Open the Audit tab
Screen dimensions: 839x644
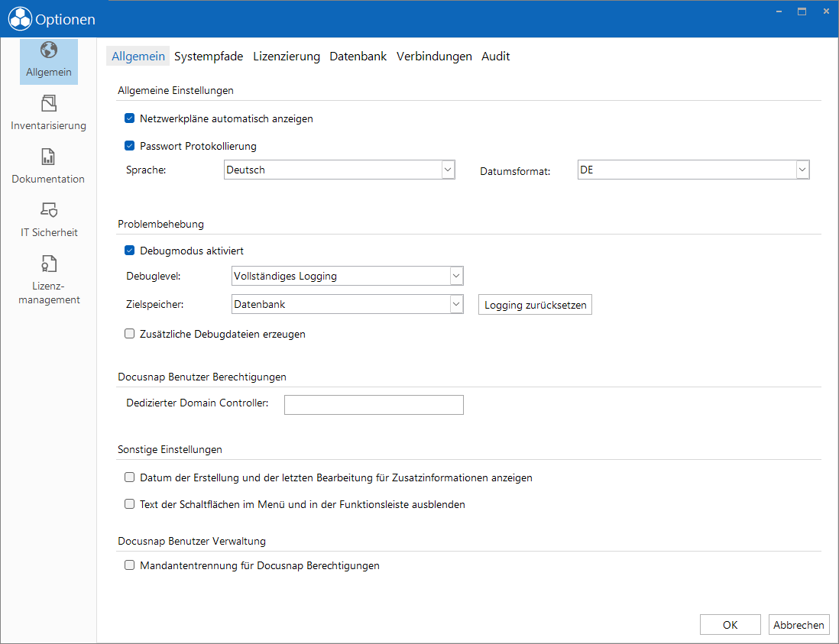coord(495,57)
